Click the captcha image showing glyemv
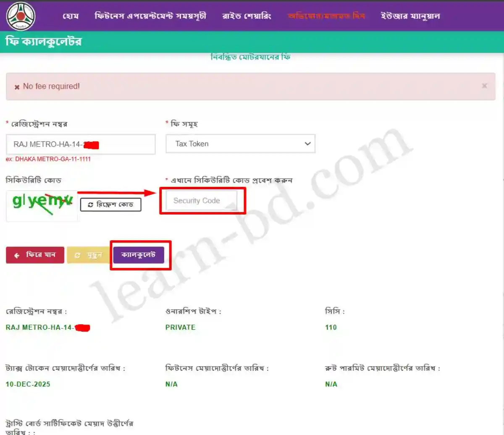This screenshot has height=435, width=504. point(41,206)
